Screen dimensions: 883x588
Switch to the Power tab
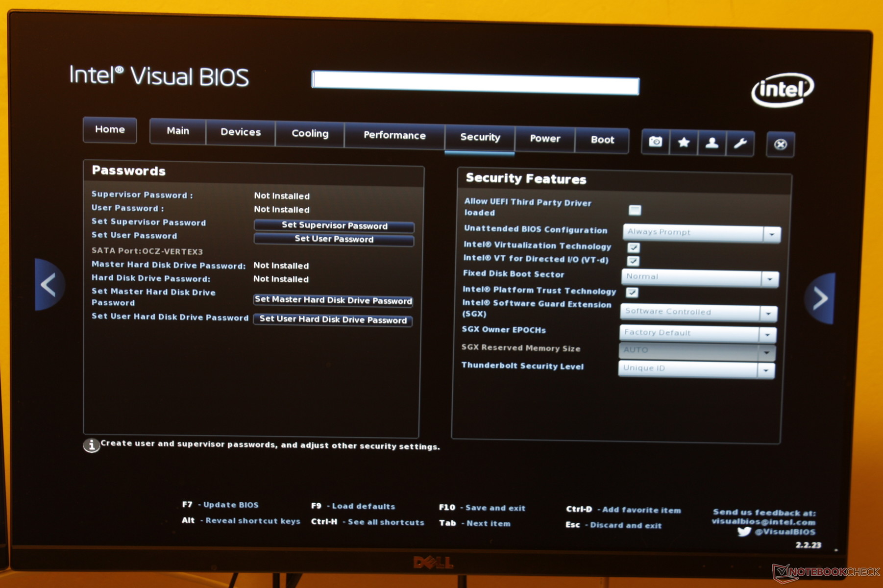point(545,139)
